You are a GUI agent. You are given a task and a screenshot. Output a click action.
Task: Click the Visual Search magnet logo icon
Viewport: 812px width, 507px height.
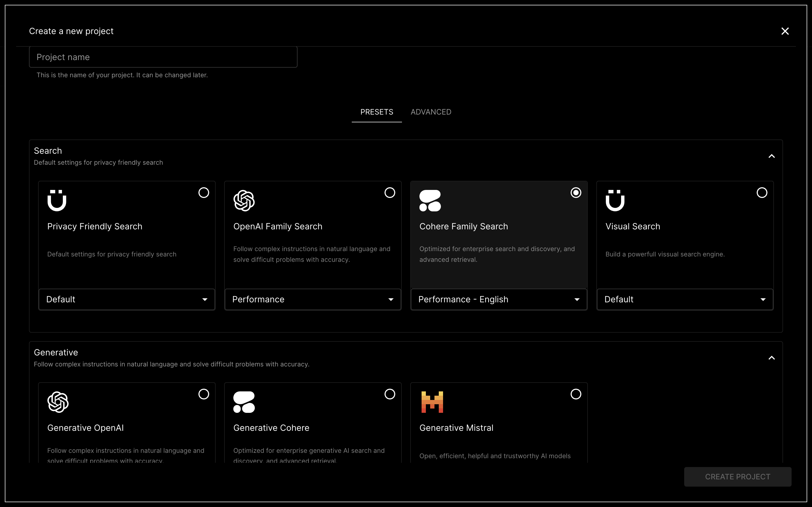[x=615, y=201]
